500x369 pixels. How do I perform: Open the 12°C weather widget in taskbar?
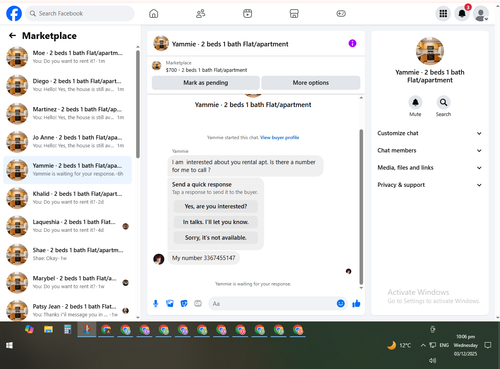pyautogui.click(x=399, y=345)
